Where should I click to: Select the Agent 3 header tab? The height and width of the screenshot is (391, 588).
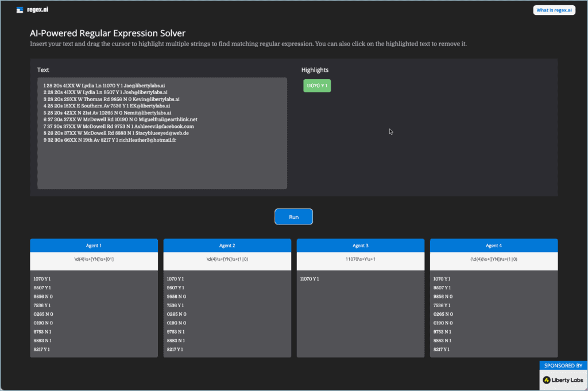pyautogui.click(x=360, y=245)
